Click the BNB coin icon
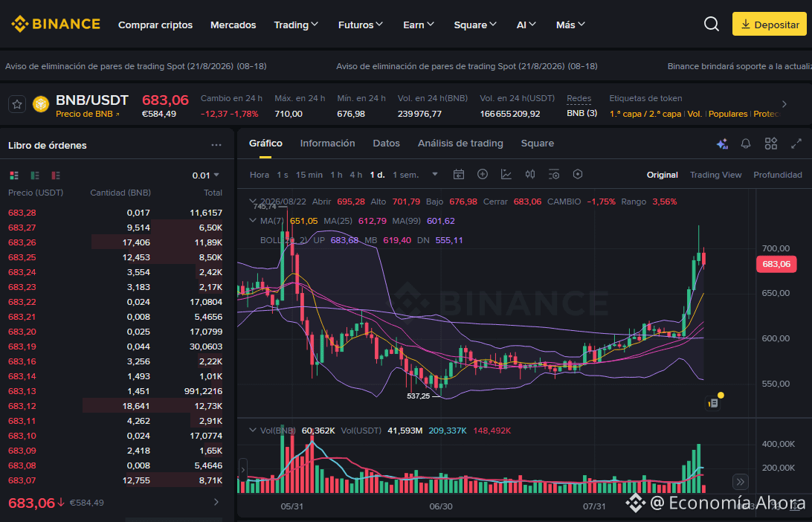Viewport: 812px width, 522px height. 41,104
